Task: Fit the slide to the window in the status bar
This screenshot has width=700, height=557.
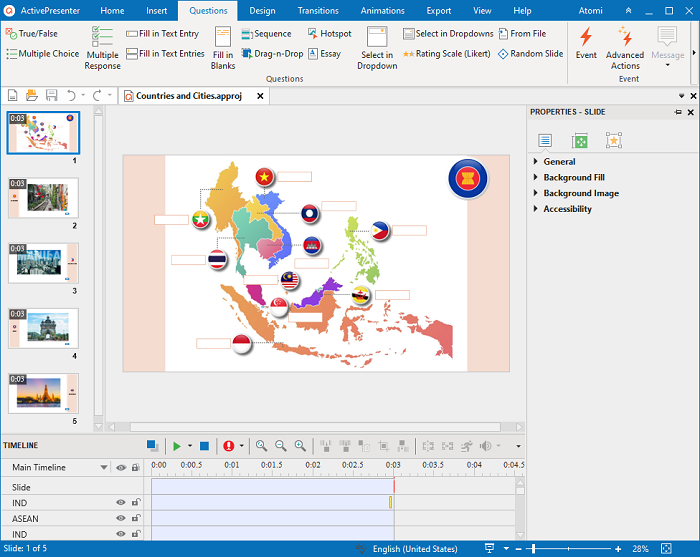Action: [666, 549]
